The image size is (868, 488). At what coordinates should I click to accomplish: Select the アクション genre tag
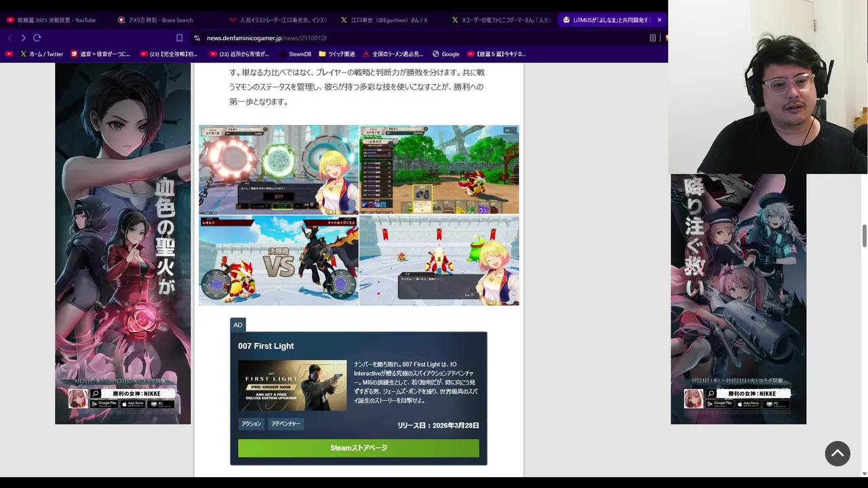click(251, 424)
